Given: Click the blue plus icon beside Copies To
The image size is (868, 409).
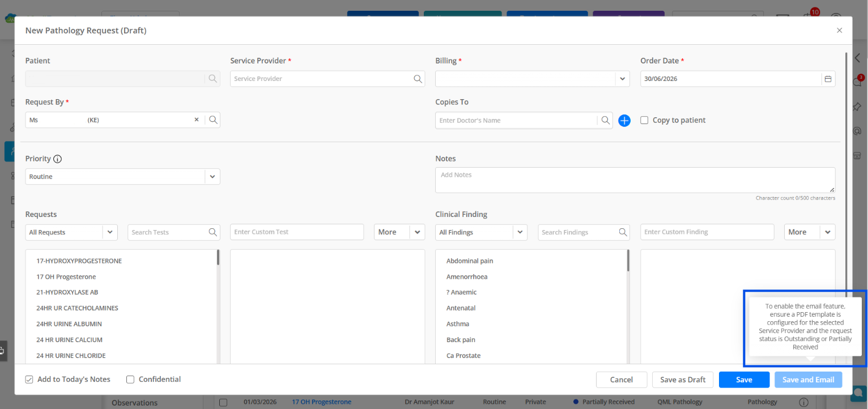Looking at the screenshot, I should tap(624, 120).
